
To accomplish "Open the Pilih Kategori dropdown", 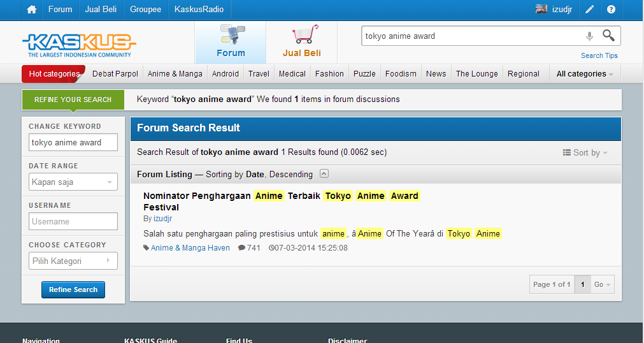I will point(73,261).
